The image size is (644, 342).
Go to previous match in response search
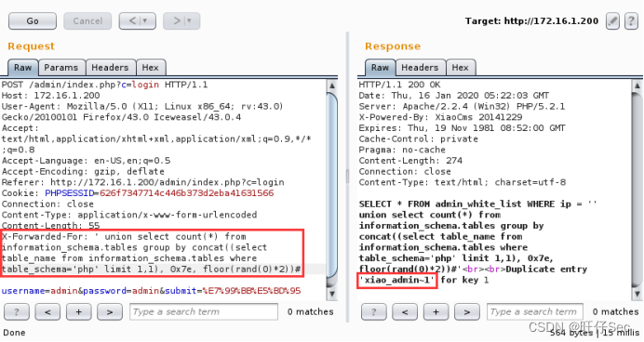pos(405,312)
